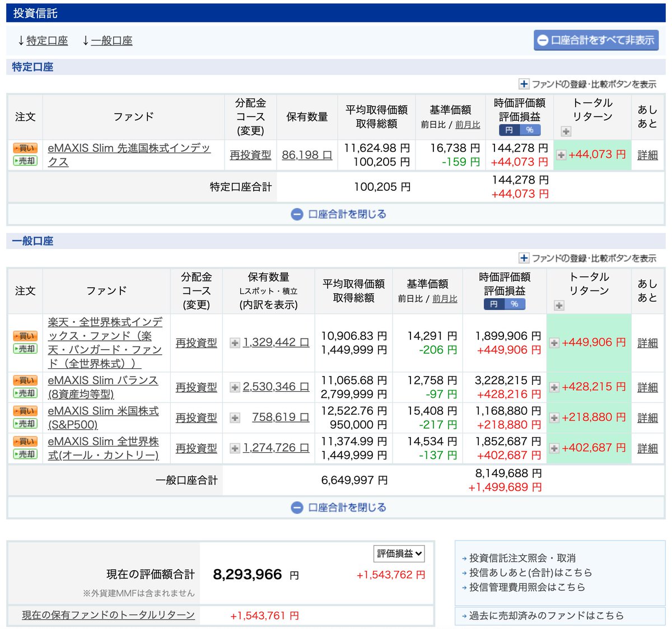The image size is (672, 629).
Task: Open the 評価損益 dropdown selector
Action: [x=399, y=553]
